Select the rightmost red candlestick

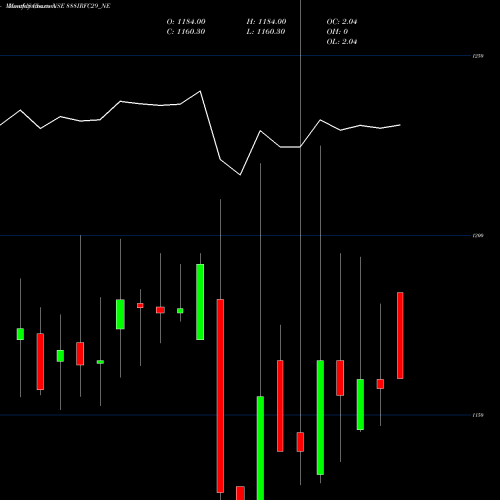coord(400,335)
